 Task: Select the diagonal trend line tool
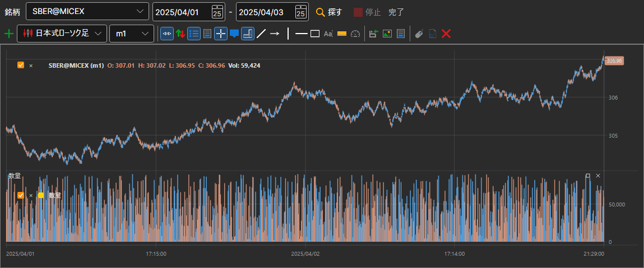point(261,34)
